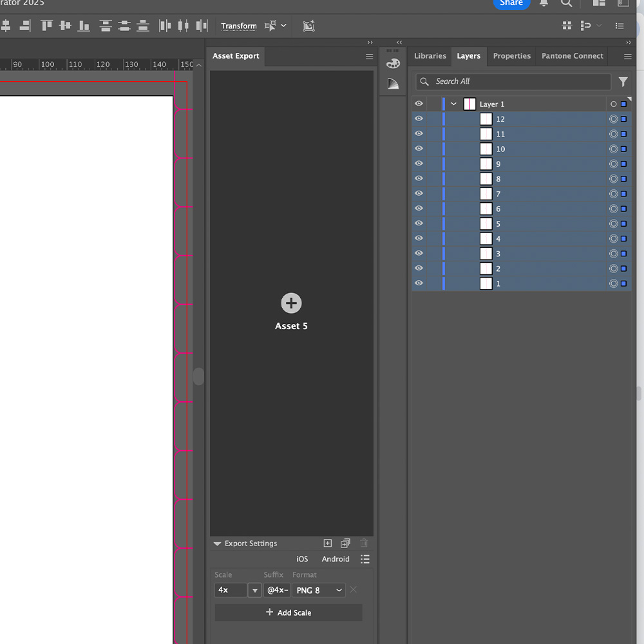Viewport: 644px width, 644px height.
Task: Open the select similar options dropdown arrow
Action: click(283, 26)
